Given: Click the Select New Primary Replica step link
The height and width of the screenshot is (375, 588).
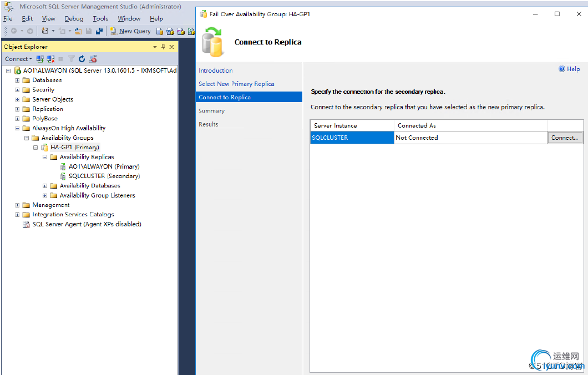Looking at the screenshot, I should point(236,84).
